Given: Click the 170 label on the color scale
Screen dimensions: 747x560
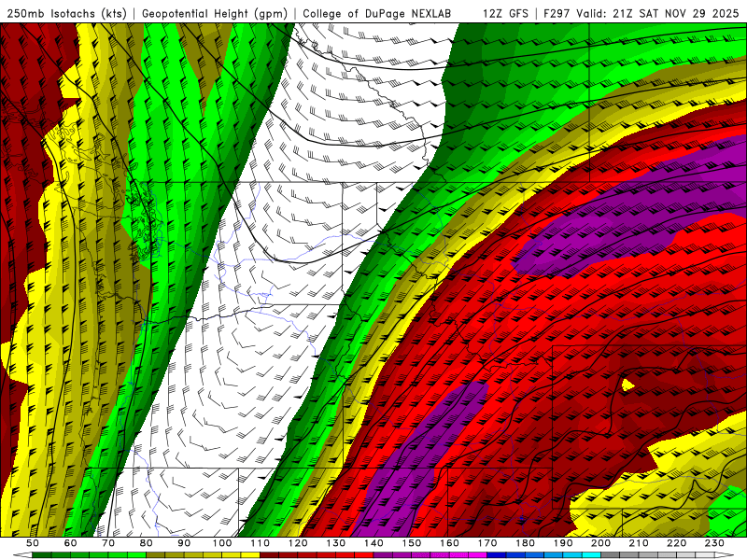Looking at the screenshot, I should click(486, 543).
